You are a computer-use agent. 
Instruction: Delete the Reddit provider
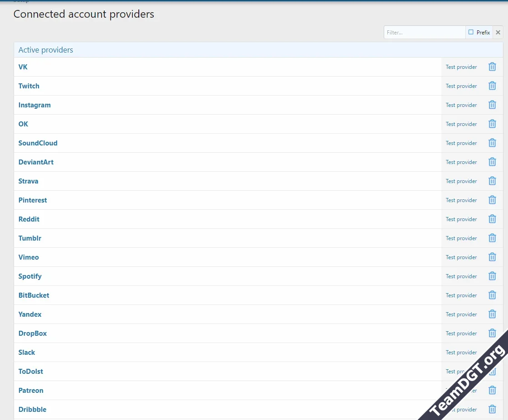coord(492,219)
